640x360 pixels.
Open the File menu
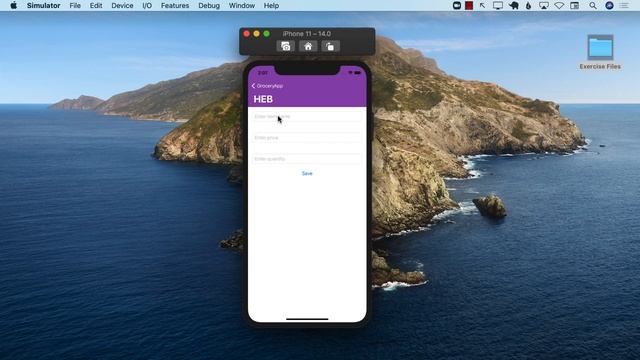pos(75,6)
